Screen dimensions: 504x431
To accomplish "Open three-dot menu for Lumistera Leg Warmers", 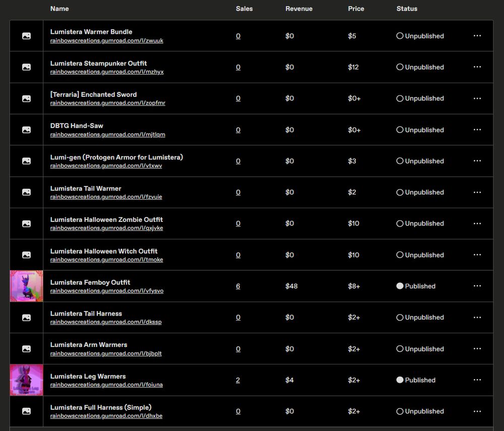I will [477, 380].
